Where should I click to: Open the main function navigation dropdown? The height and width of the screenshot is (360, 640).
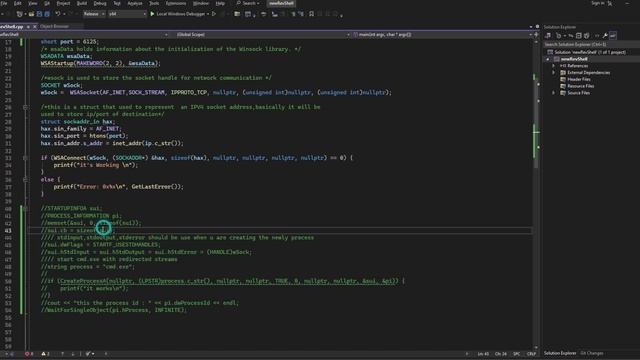tap(443, 35)
